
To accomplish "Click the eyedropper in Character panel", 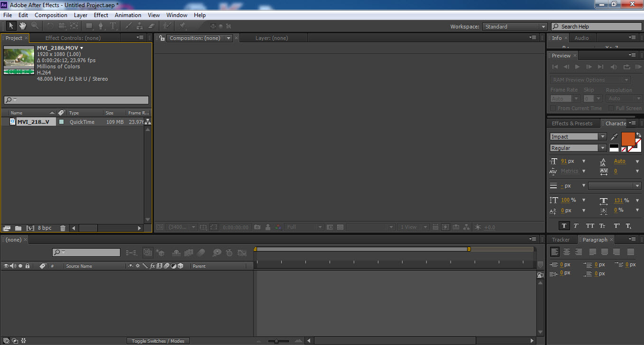I will click(x=614, y=137).
